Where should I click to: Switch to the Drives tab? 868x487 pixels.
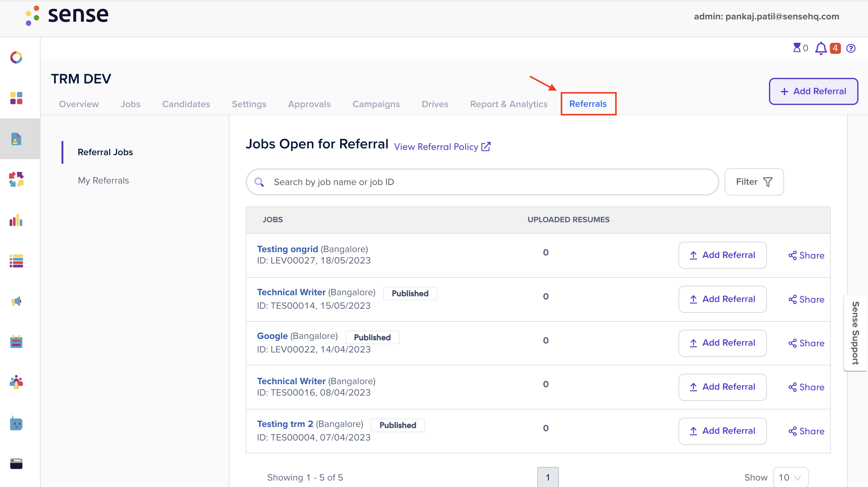[x=435, y=104]
